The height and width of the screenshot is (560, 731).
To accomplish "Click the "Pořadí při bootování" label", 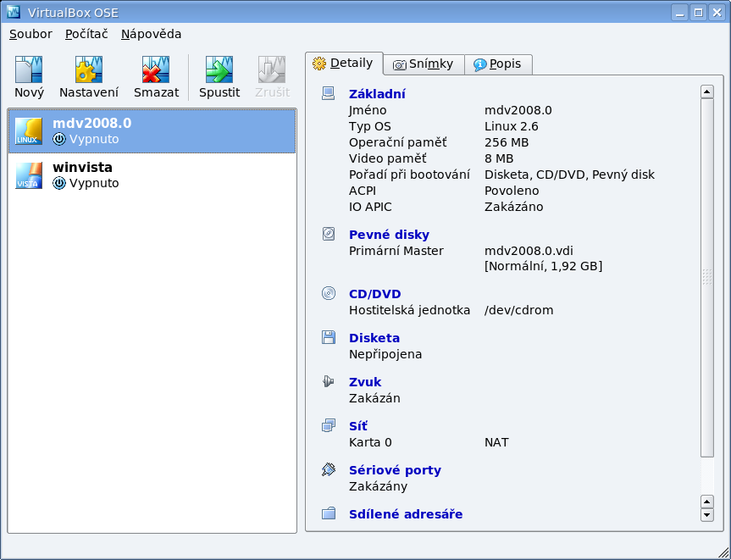I will click(x=409, y=175).
